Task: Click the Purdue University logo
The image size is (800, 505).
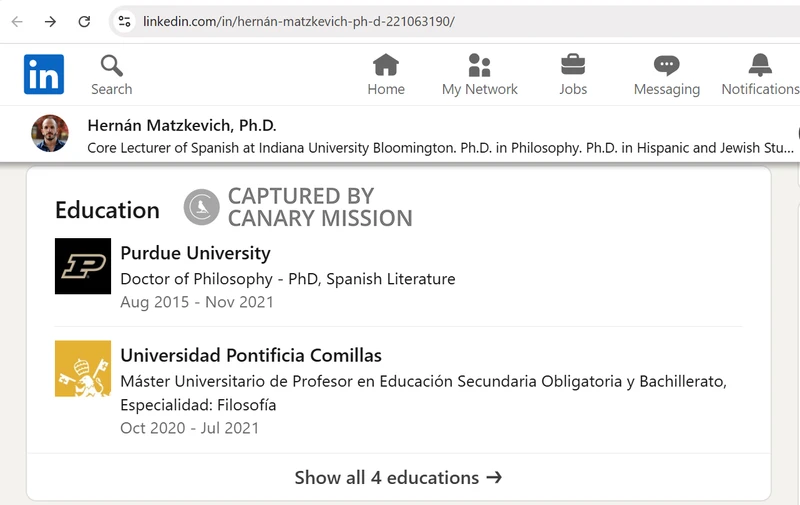Action: coord(83,266)
